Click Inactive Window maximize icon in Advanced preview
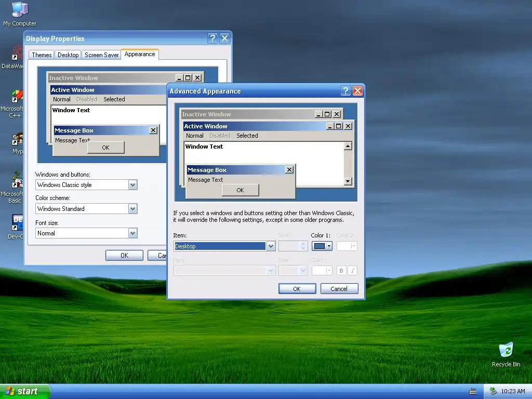Image resolution: width=532 pixels, height=399 pixels. pyautogui.click(x=327, y=114)
